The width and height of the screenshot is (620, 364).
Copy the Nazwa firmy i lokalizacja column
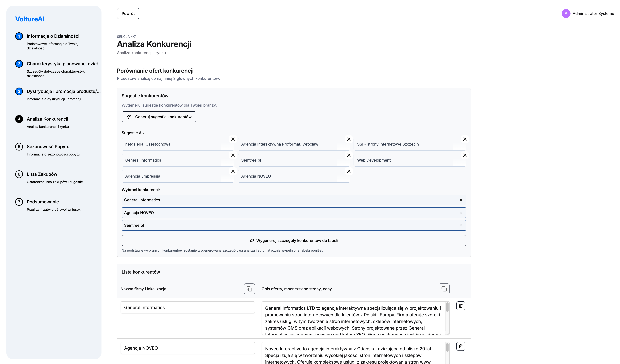click(x=249, y=289)
